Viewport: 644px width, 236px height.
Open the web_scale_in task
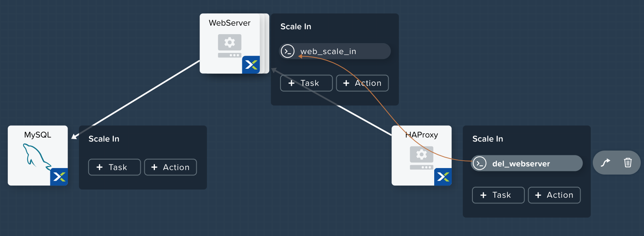coord(335,51)
